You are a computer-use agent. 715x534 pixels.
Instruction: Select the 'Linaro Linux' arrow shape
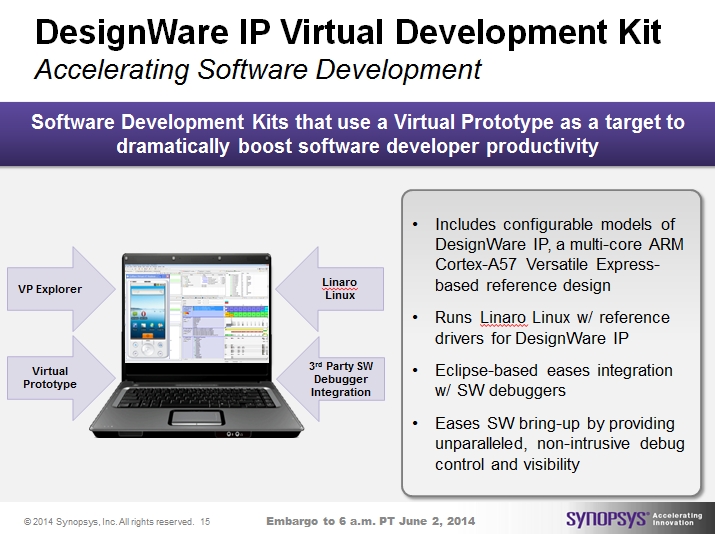(330, 289)
